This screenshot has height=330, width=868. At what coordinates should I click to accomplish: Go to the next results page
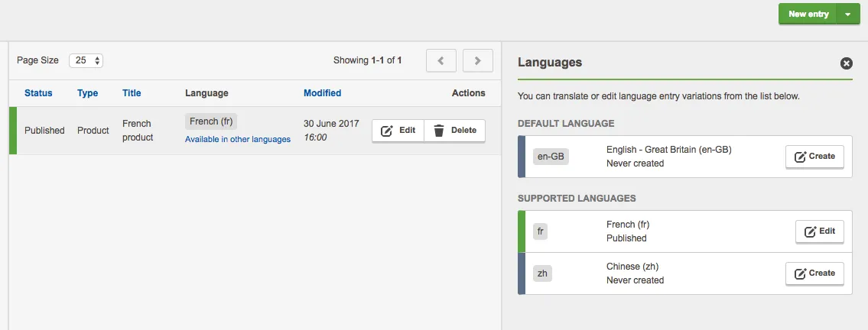click(478, 60)
